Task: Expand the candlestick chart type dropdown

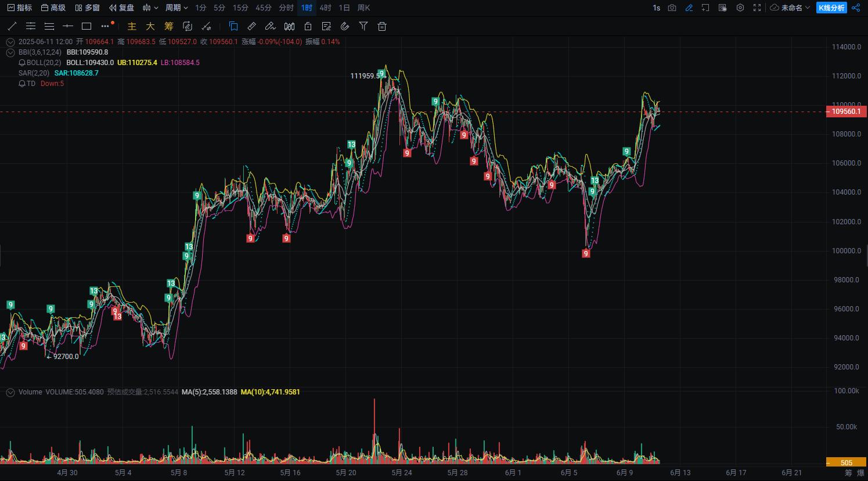Action: pyautogui.click(x=150, y=8)
